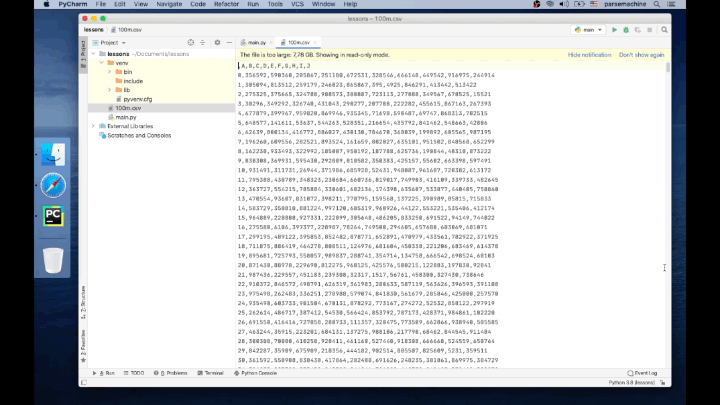Image resolution: width=720 pixels, height=405 pixels.
Task: Launch Safari from the Dock
Action: click(53, 185)
